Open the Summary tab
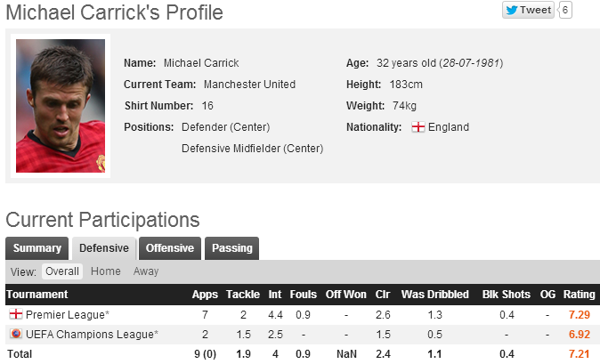600x364 pixels. (36, 248)
